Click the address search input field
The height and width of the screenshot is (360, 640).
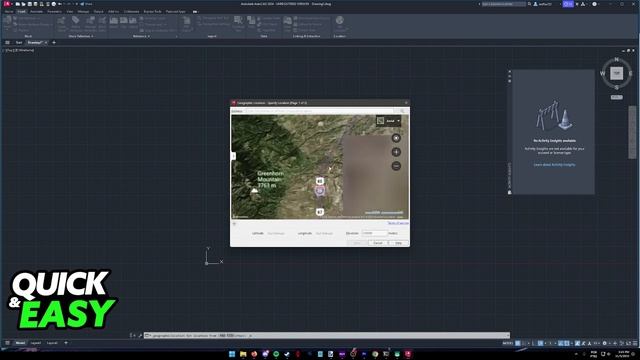pyautogui.click(x=320, y=111)
